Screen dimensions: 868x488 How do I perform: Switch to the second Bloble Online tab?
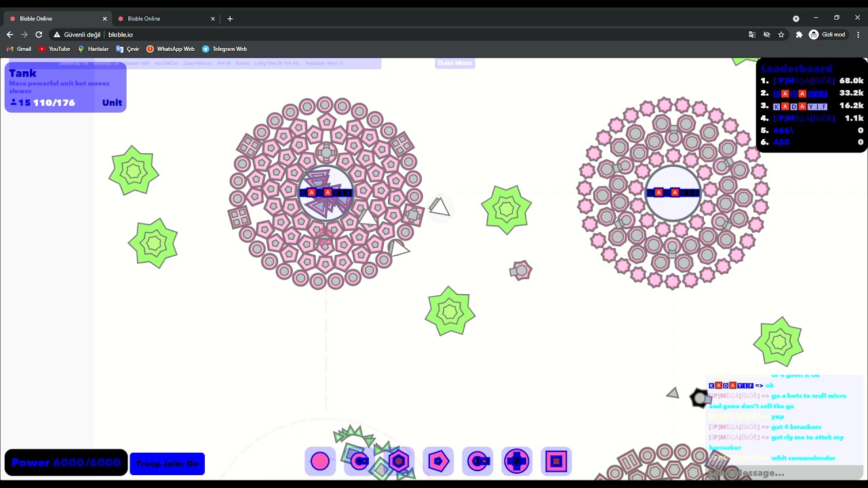[x=166, y=18]
